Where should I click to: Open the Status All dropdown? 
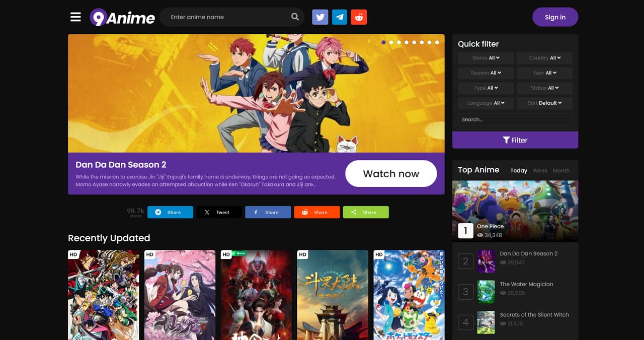544,88
